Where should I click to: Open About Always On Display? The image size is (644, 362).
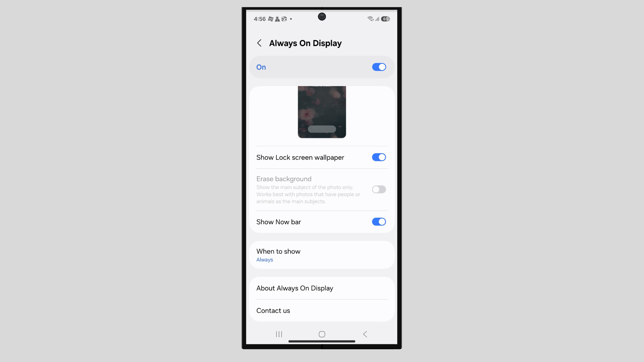click(x=322, y=288)
